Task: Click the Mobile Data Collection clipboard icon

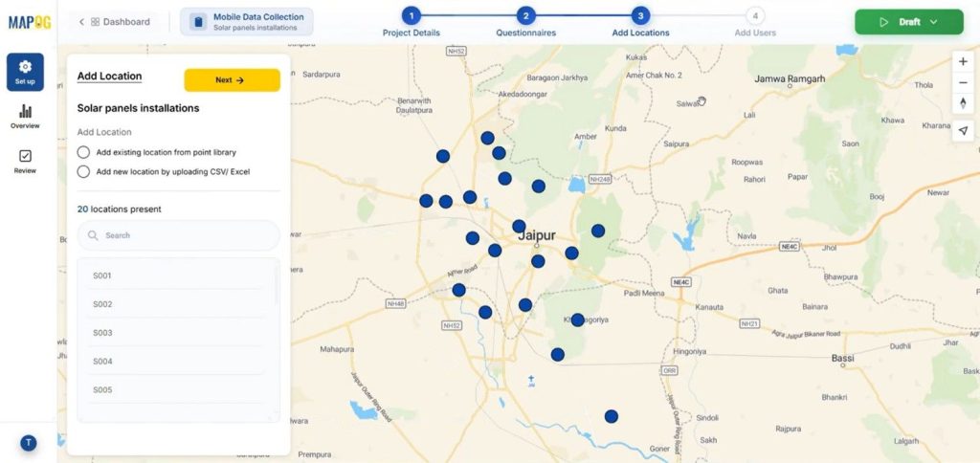Action: pos(198,22)
